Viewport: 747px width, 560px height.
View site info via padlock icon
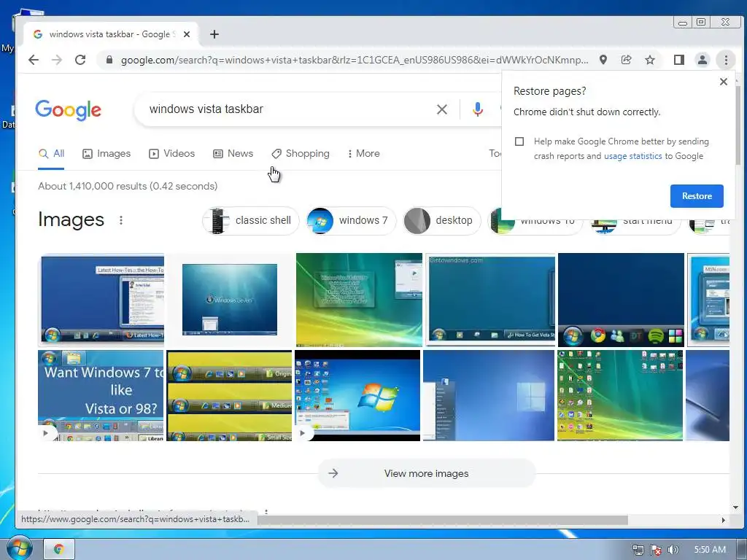pos(109,60)
